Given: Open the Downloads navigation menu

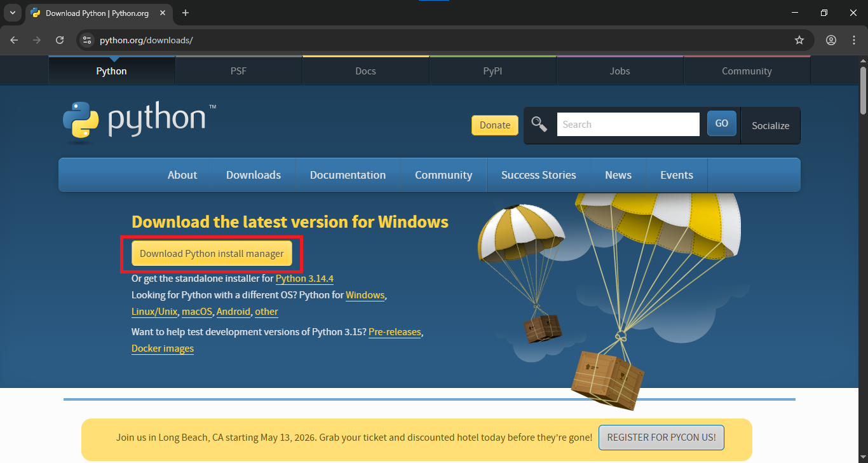Looking at the screenshot, I should (x=254, y=175).
